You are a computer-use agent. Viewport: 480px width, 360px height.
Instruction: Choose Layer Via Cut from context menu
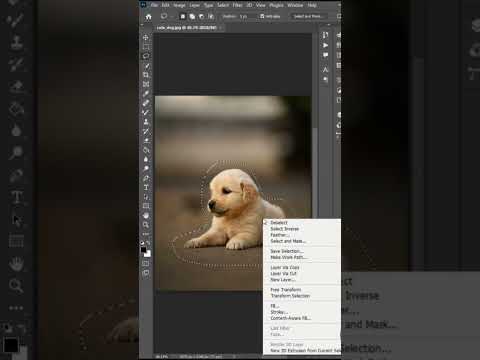click(x=283, y=274)
